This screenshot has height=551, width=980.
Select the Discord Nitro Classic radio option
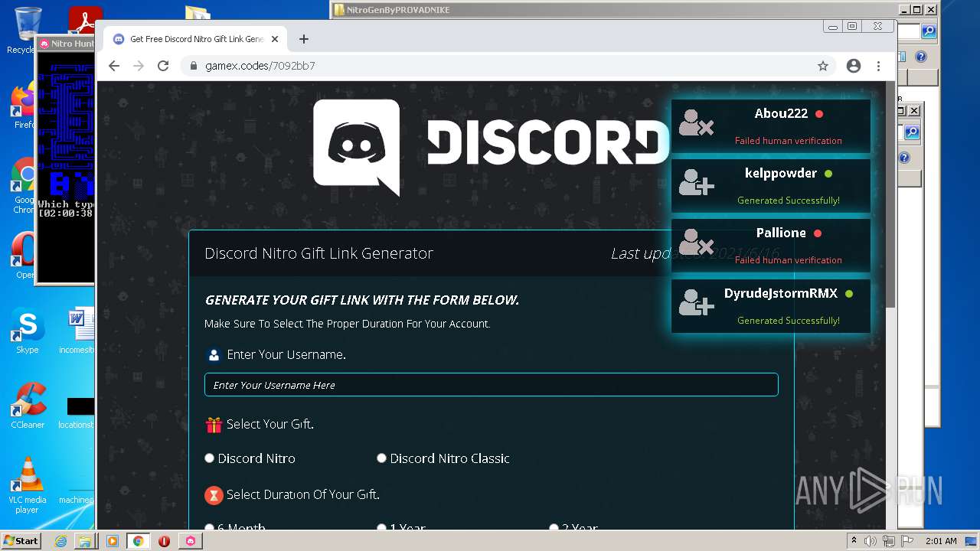(x=381, y=458)
